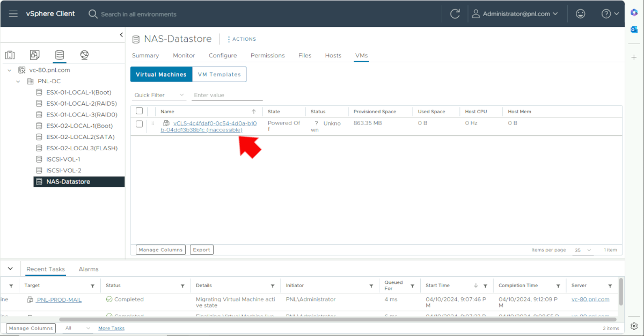Click the refresh icon in top bar

455,14
